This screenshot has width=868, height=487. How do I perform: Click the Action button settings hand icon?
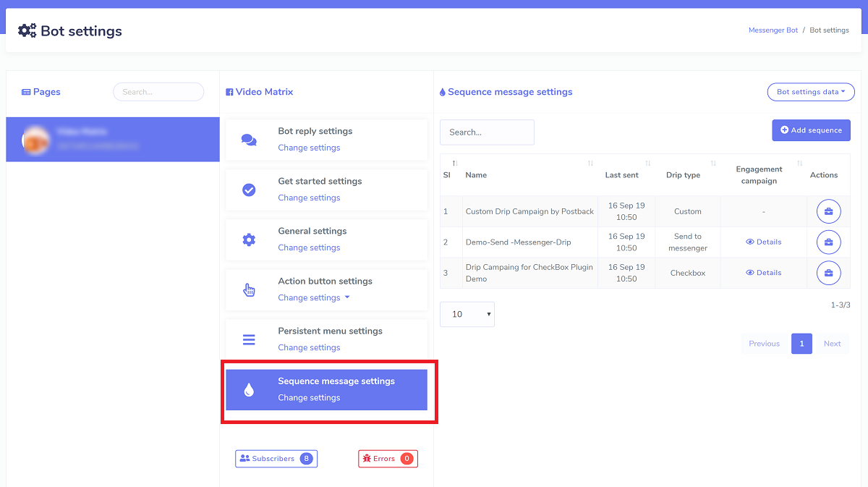point(249,289)
